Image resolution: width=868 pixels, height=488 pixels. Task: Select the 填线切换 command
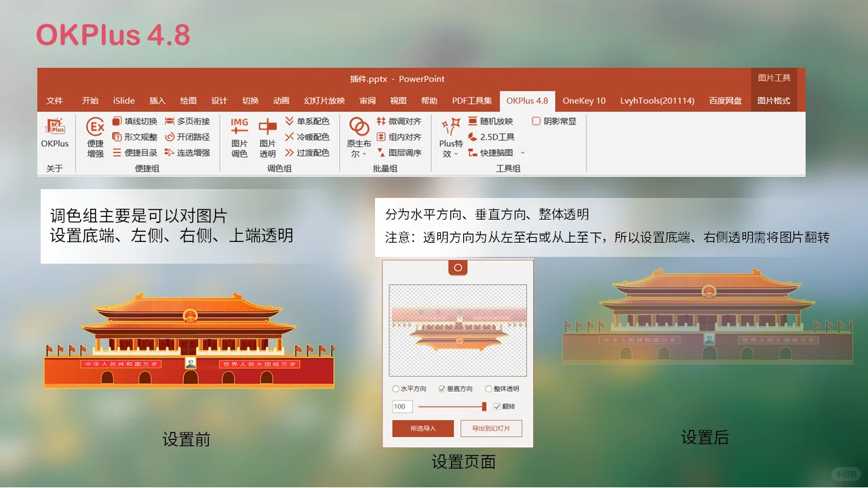pyautogui.click(x=134, y=121)
